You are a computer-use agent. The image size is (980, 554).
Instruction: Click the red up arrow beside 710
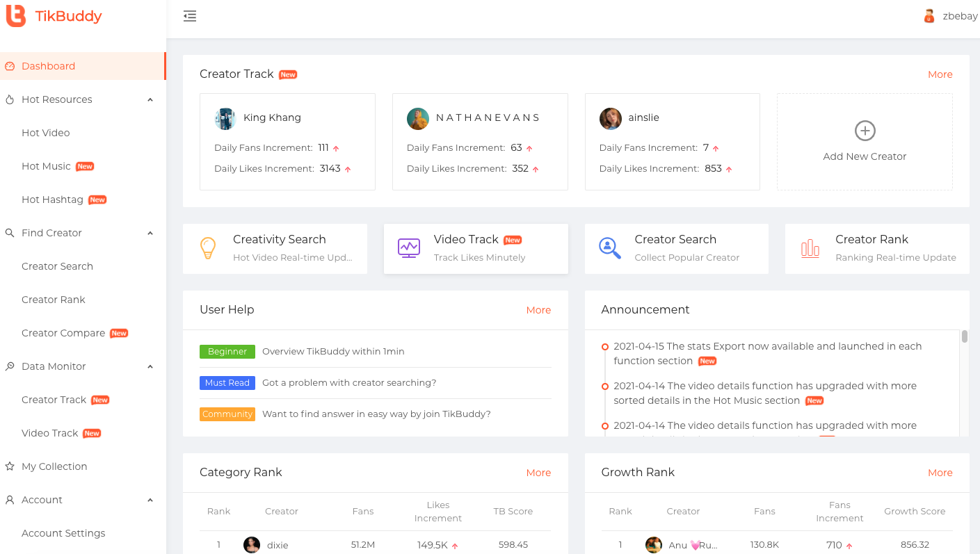tap(849, 546)
